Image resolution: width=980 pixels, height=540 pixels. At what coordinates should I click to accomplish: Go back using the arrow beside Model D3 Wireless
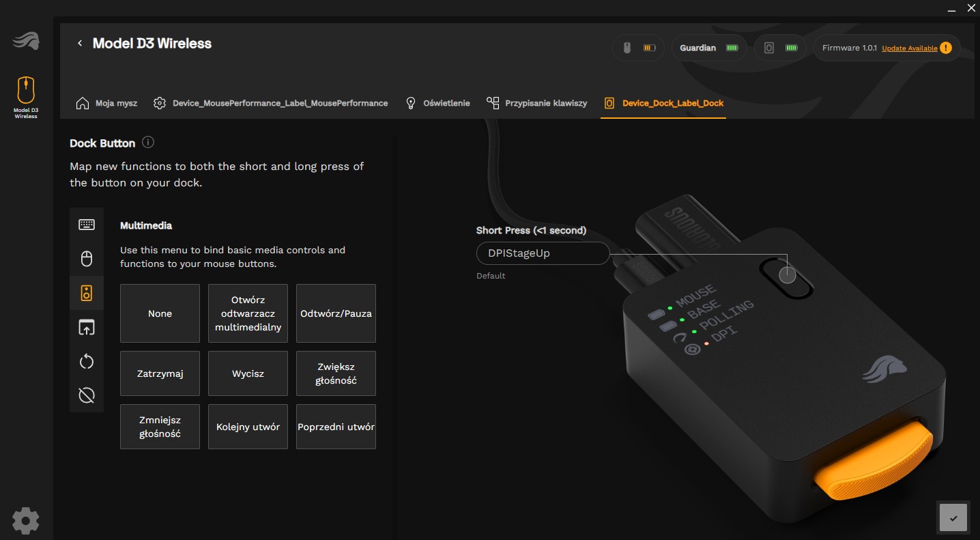[80, 44]
